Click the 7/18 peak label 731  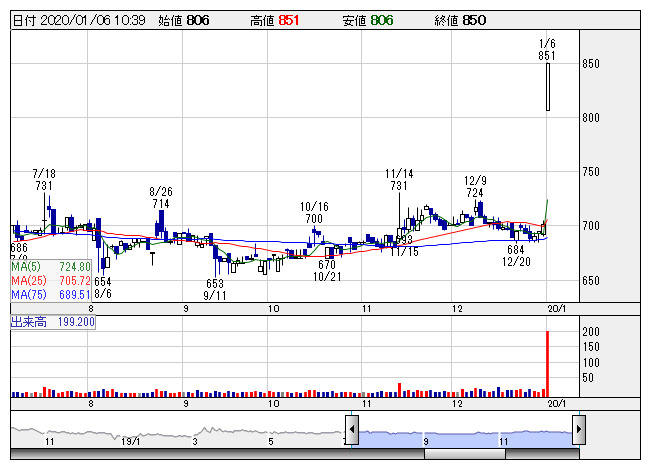(x=43, y=186)
